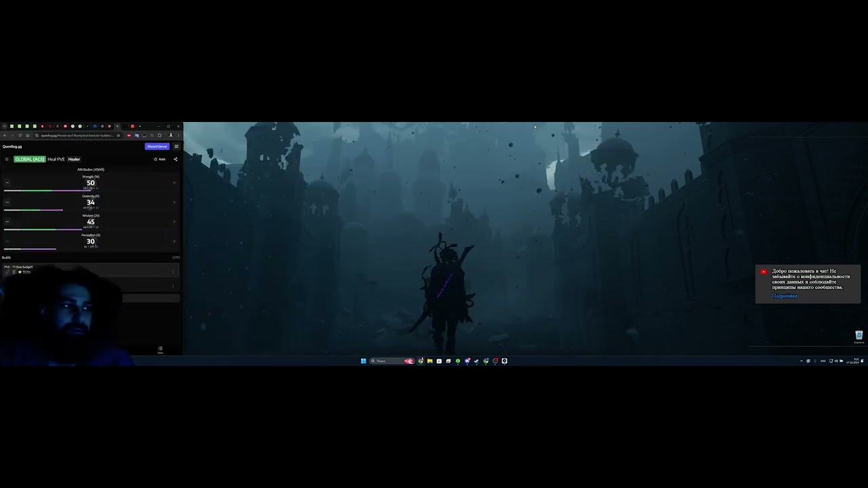The height and width of the screenshot is (488, 868).
Task: Click the Discord Server button
Action: coord(157,146)
